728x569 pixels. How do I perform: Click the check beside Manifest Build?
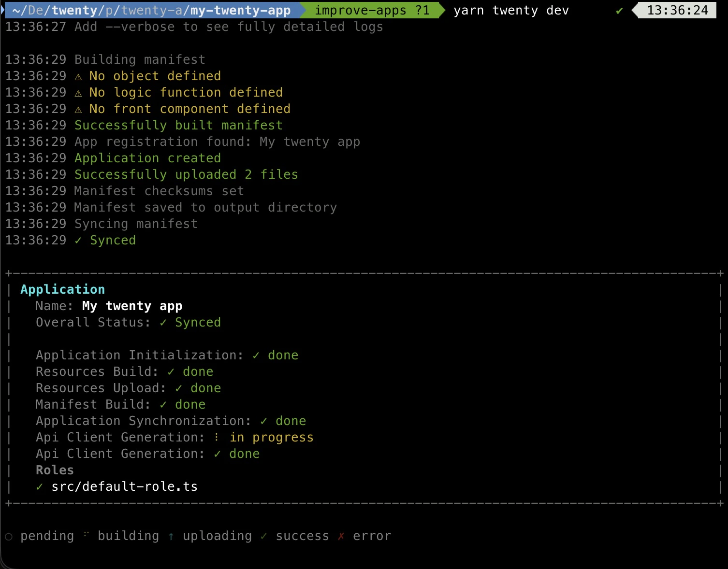163,404
